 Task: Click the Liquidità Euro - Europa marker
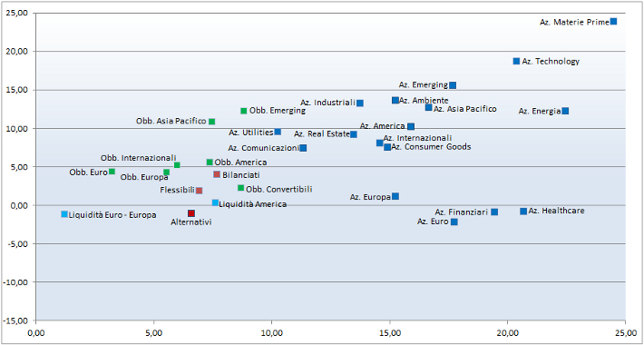64,214
